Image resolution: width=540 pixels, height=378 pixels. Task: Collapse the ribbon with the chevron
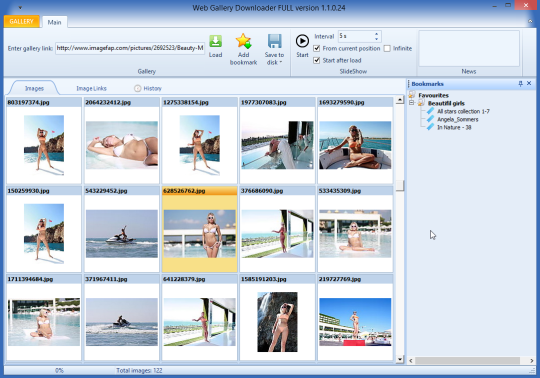tap(530, 21)
